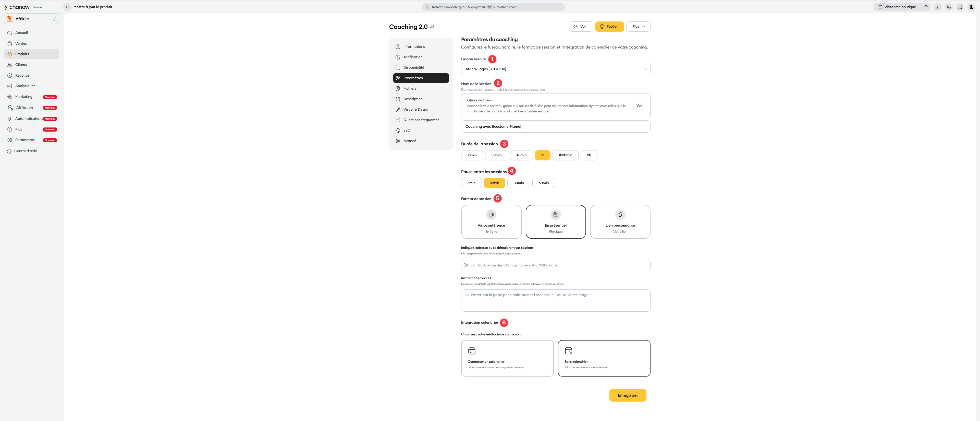The width and height of the screenshot is (980, 421).
Task: Open the Visuel & Design section
Action: [416, 109]
